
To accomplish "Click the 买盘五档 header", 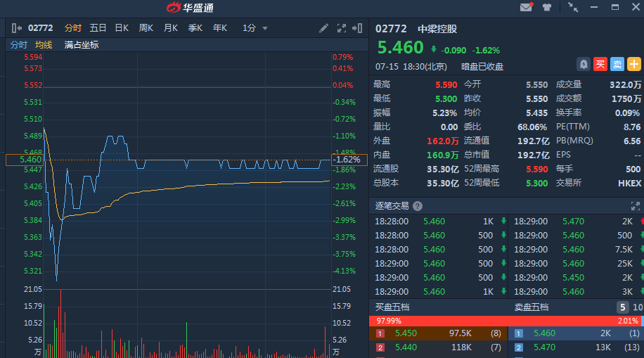I will pyautogui.click(x=392, y=307).
